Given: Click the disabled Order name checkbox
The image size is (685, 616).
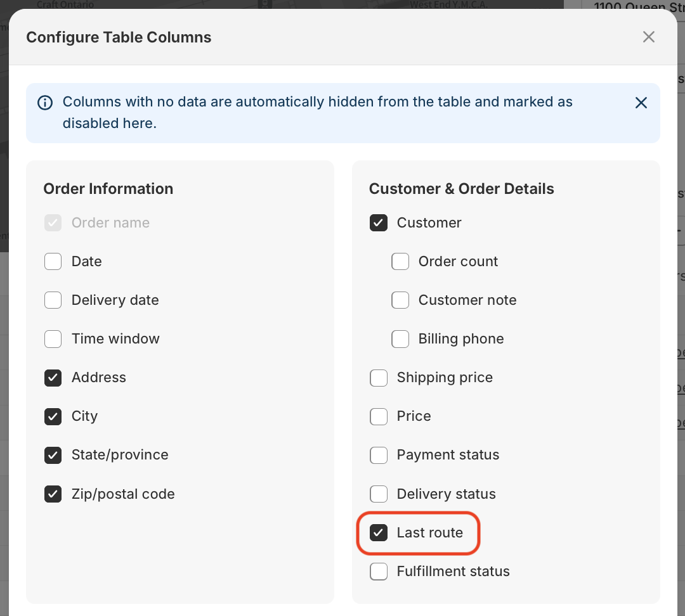Looking at the screenshot, I should 53,222.
